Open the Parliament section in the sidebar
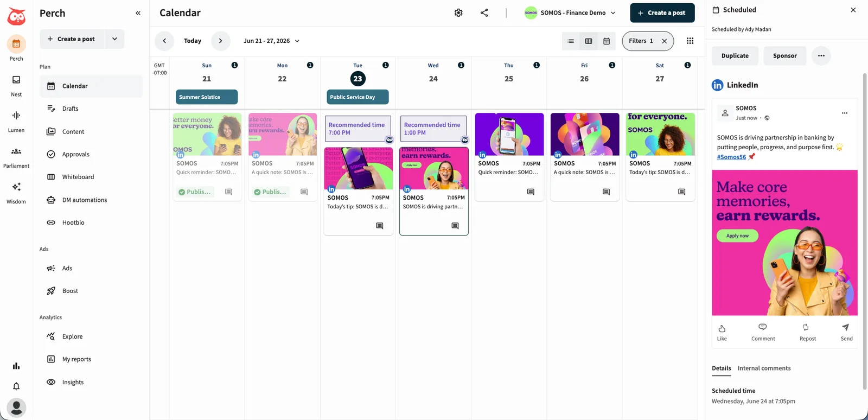The image size is (868, 420). coord(16,157)
